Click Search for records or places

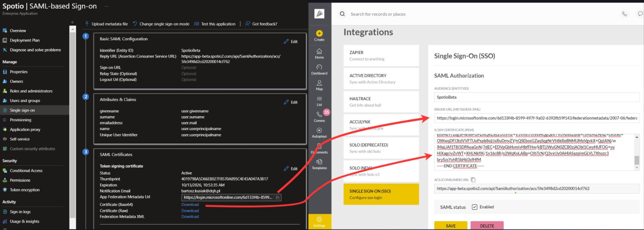coord(378,14)
